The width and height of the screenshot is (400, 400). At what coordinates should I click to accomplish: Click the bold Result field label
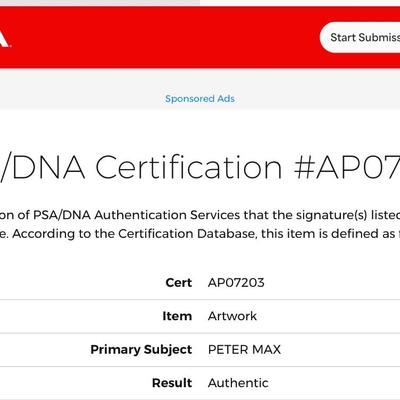(172, 383)
